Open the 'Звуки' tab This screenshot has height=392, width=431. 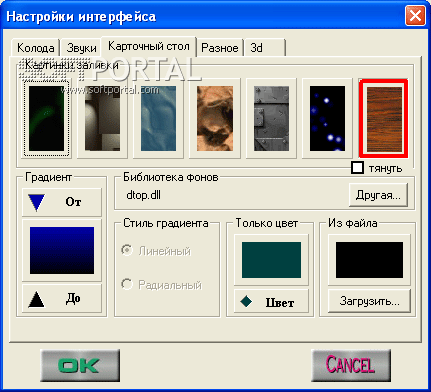pos(81,48)
